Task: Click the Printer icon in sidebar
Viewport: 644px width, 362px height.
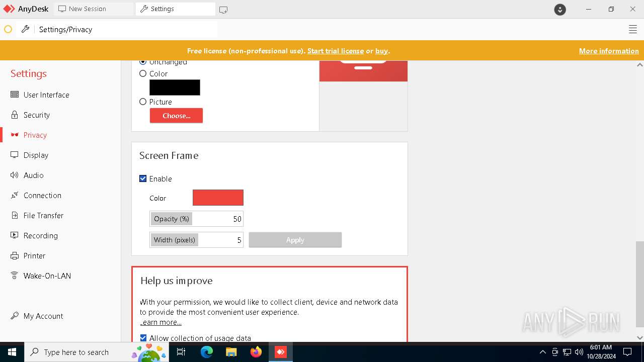Action: click(x=15, y=255)
